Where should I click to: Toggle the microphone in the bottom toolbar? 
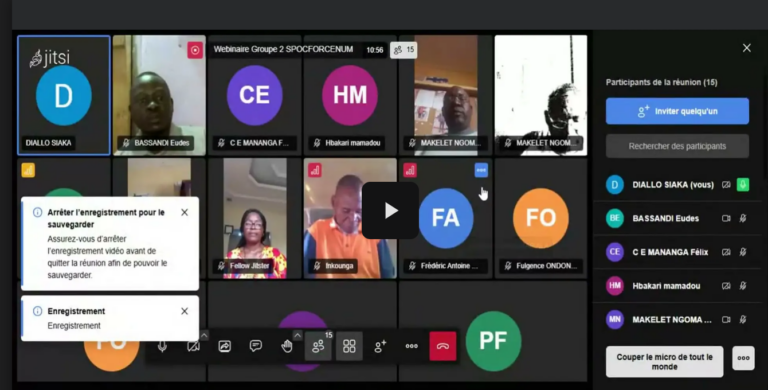[x=162, y=346]
